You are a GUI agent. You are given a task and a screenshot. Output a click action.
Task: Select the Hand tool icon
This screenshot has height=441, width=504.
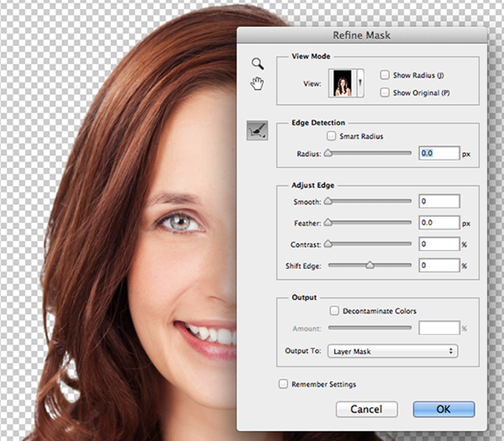pos(257,84)
